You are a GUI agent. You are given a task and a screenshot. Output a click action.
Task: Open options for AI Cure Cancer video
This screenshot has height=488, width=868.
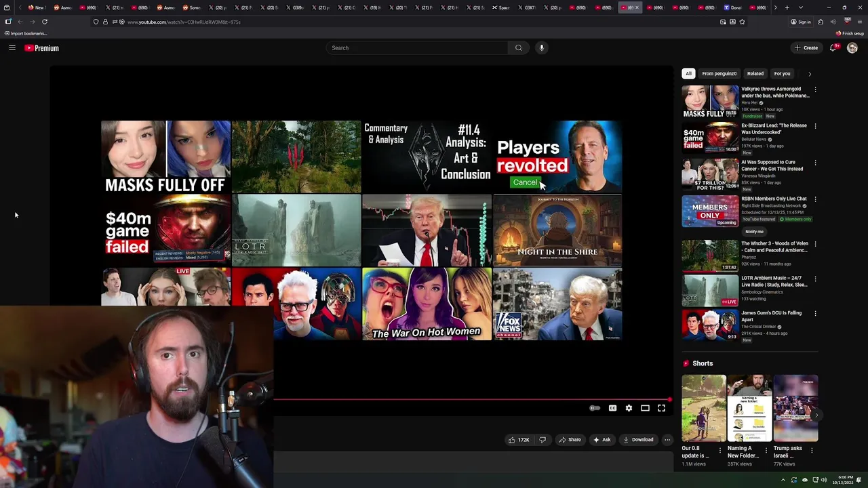click(x=815, y=163)
